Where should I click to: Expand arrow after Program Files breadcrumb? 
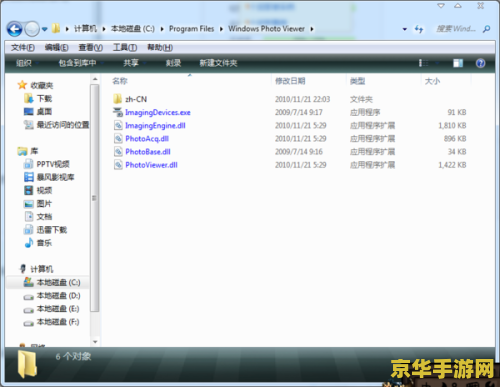(221, 29)
